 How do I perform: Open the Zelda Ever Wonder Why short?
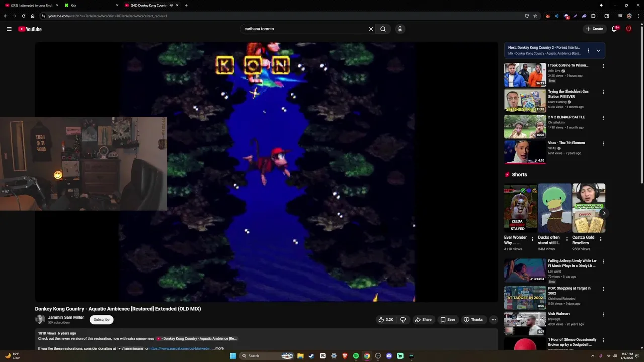click(521, 208)
